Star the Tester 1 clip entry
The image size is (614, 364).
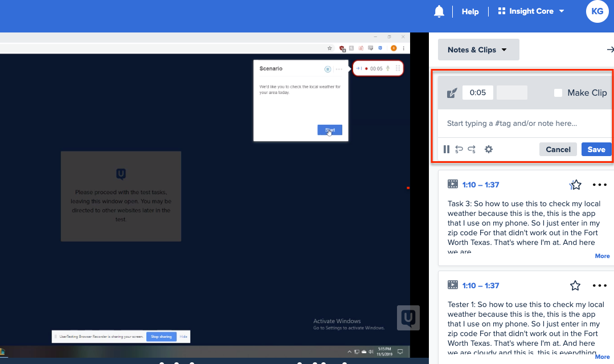(x=575, y=285)
